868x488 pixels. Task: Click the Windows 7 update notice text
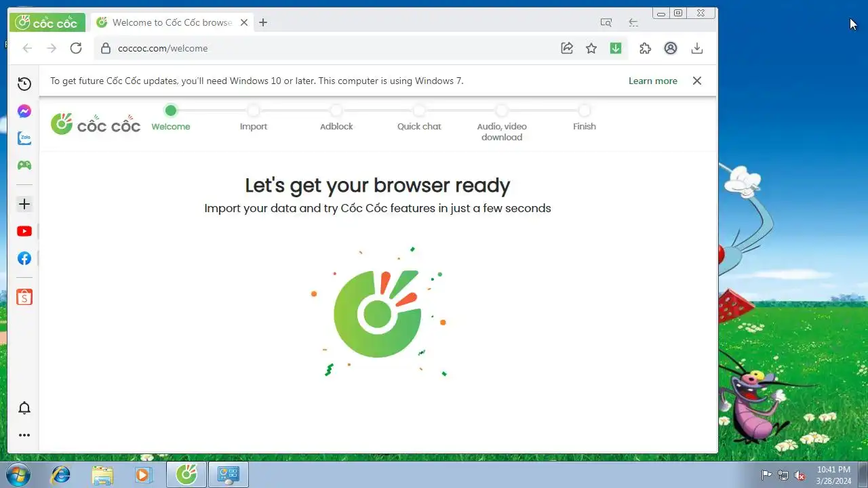(257, 81)
